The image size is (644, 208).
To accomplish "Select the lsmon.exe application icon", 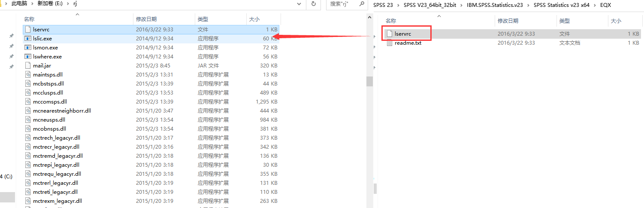I will (x=27, y=47).
